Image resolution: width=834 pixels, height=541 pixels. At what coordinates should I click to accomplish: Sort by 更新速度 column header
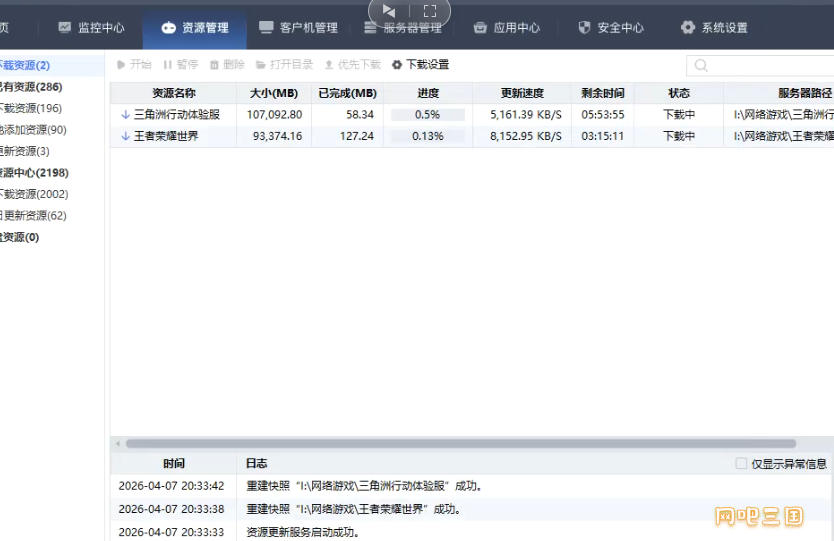coord(522,93)
